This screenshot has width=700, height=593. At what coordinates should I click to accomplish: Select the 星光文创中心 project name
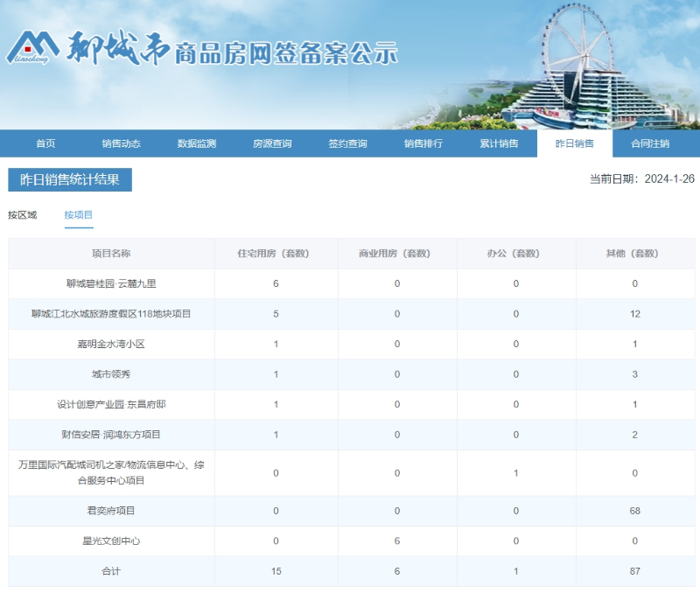tap(111, 541)
